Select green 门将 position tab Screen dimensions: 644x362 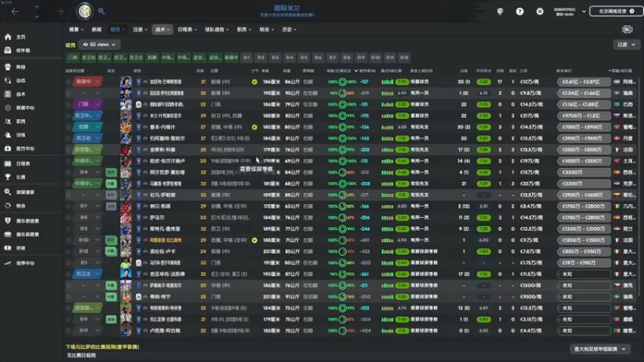coord(73,57)
